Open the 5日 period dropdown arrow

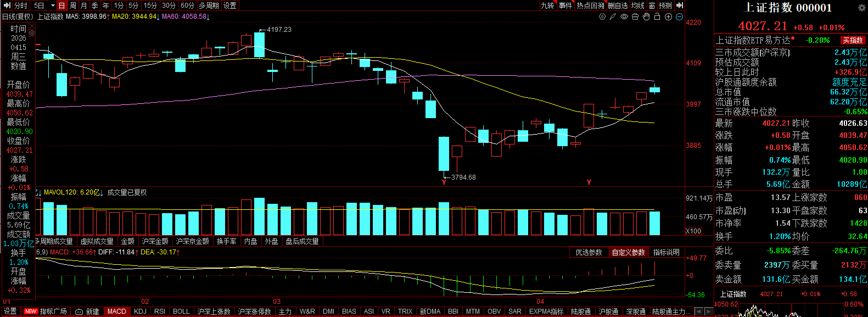click(53, 5)
